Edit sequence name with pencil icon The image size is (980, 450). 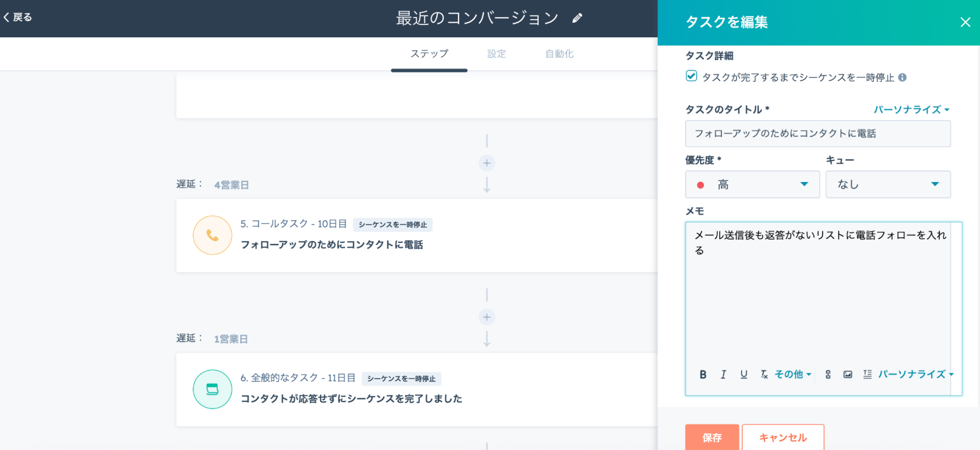point(578,18)
